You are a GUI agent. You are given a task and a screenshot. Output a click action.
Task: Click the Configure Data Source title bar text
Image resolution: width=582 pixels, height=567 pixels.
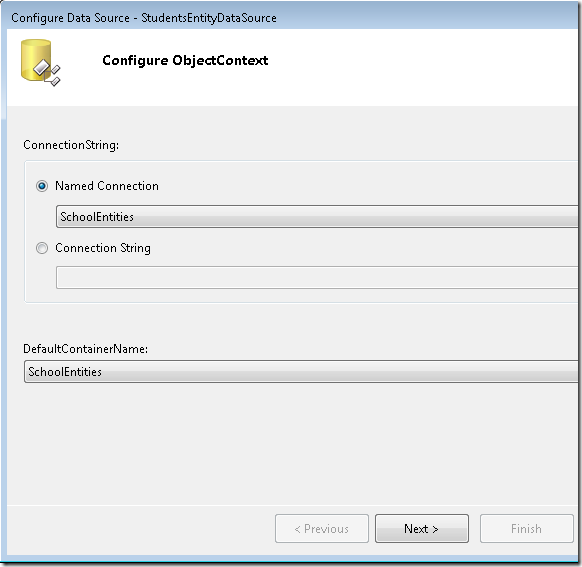pos(144,18)
